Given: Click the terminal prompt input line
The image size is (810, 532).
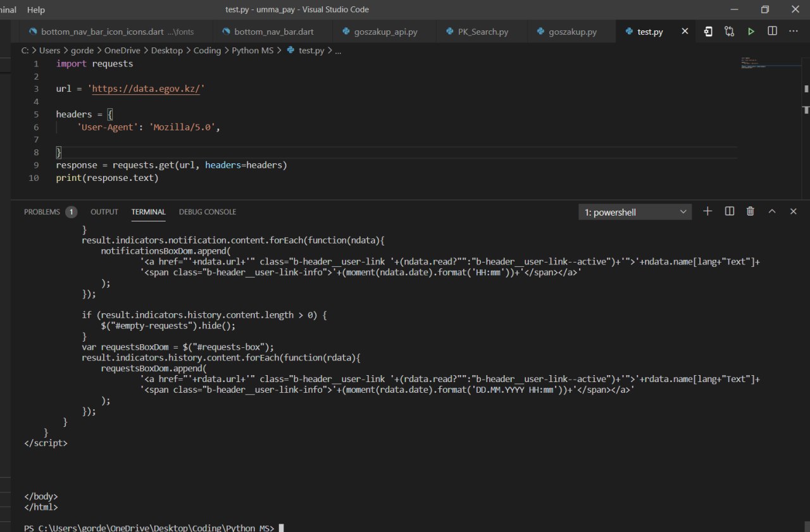Looking at the screenshot, I should tap(154, 528).
